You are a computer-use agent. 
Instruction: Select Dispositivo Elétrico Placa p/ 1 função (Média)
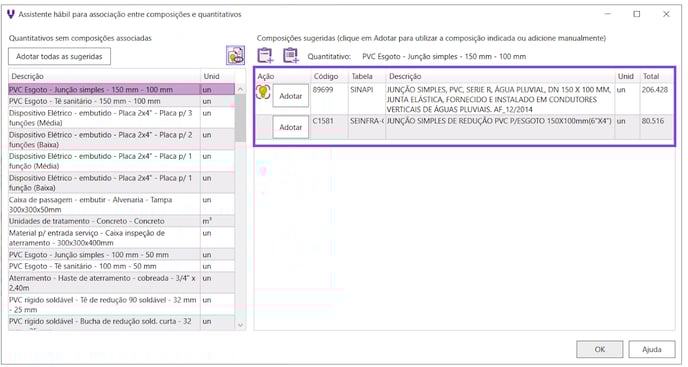coord(122,161)
